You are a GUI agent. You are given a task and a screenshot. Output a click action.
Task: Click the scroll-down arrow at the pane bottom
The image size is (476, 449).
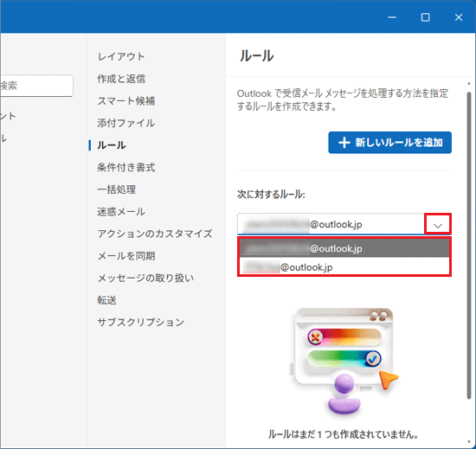(x=469, y=443)
